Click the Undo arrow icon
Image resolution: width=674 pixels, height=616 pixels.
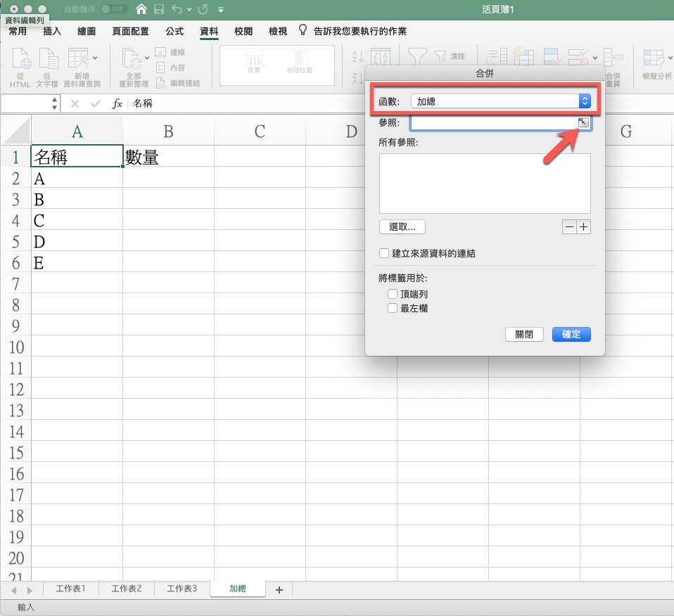pos(177,9)
